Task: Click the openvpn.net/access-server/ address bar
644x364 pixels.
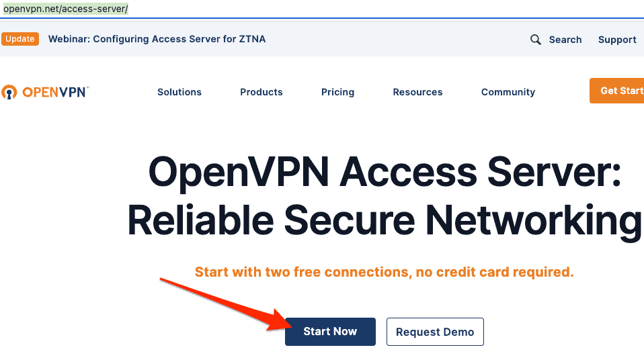Action: point(66,9)
